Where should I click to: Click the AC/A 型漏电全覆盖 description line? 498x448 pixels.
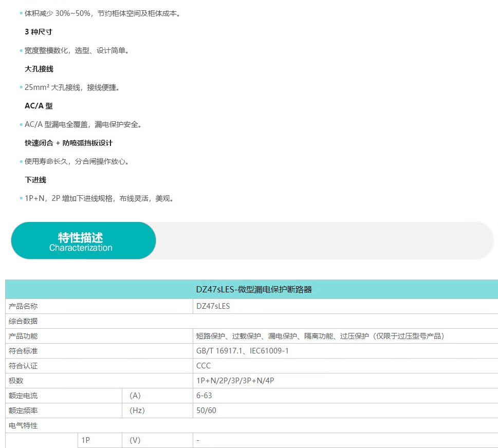tap(83, 124)
